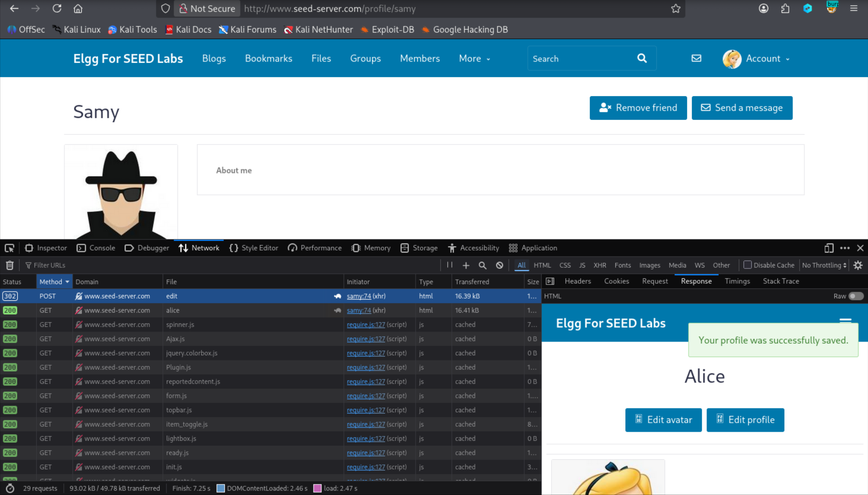Enable the Disable Cache checkbox
The height and width of the screenshot is (495, 868).
click(747, 265)
